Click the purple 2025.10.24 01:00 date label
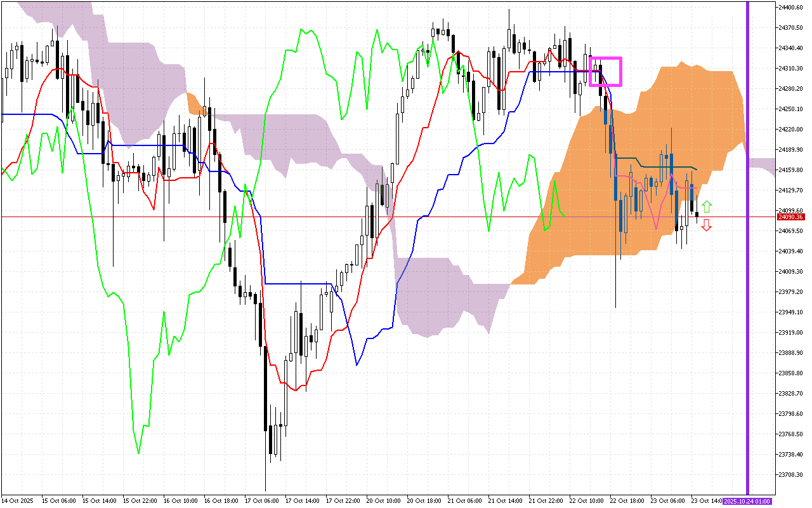 747,501
